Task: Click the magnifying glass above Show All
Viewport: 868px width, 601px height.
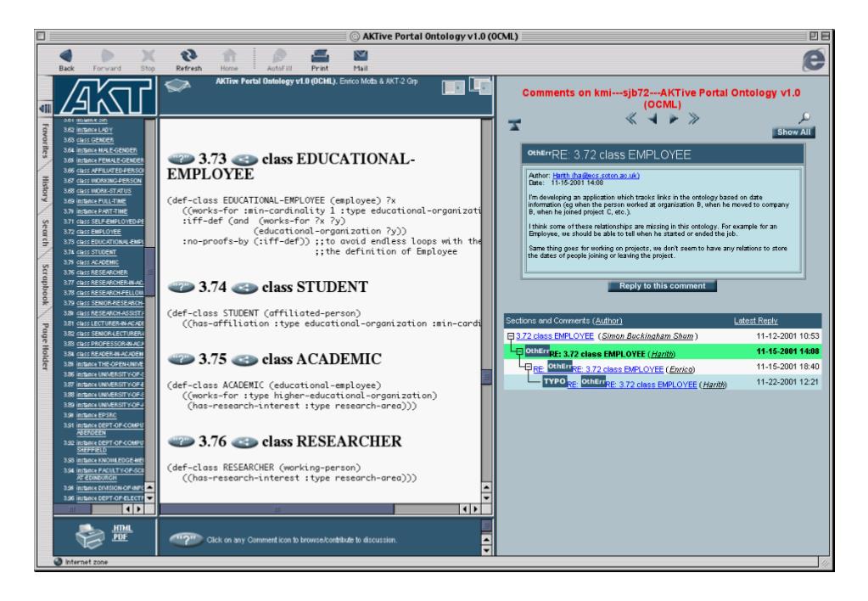Action: tap(804, 117)
